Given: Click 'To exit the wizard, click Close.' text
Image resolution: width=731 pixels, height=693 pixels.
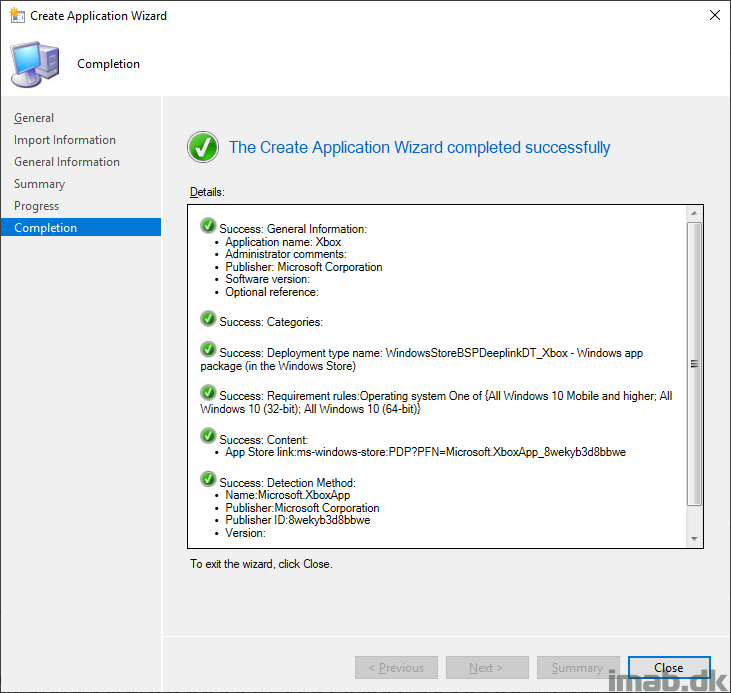Looking at the screenshot, I should tap(261, 564).
